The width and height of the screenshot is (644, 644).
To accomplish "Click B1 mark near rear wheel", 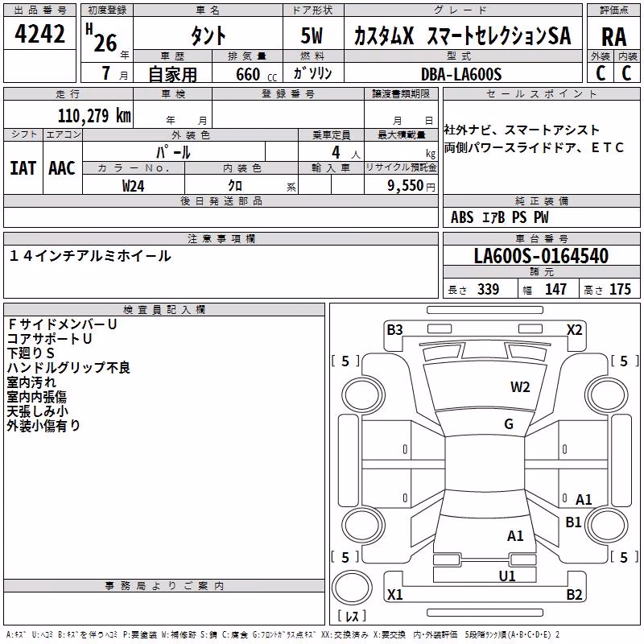I will (x=573, y=522).
